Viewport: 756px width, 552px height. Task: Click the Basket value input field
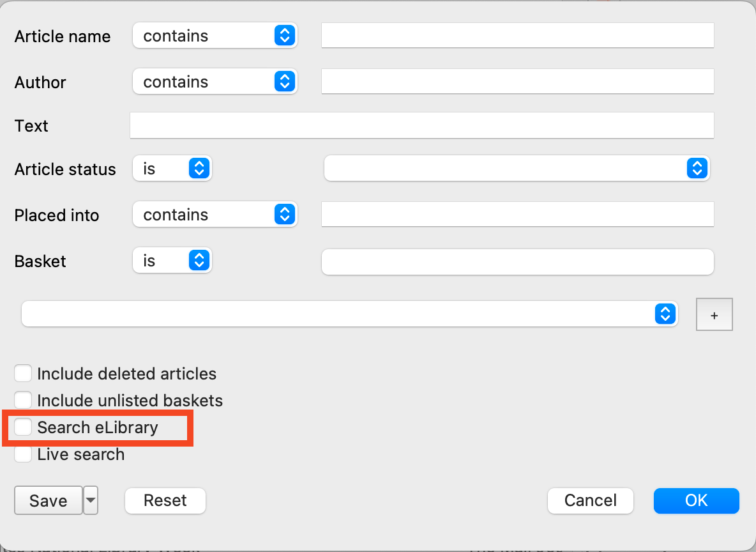coord(517,261)
